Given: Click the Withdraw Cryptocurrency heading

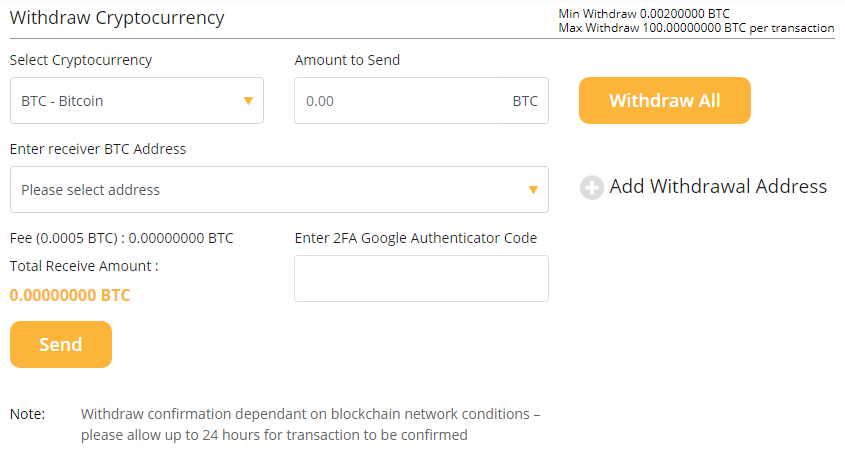Looking at the screenshot, I should 117,18.
